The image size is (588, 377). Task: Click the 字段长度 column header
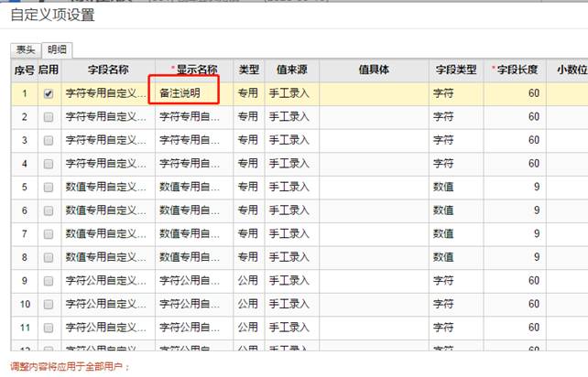(x=515, y=70)
